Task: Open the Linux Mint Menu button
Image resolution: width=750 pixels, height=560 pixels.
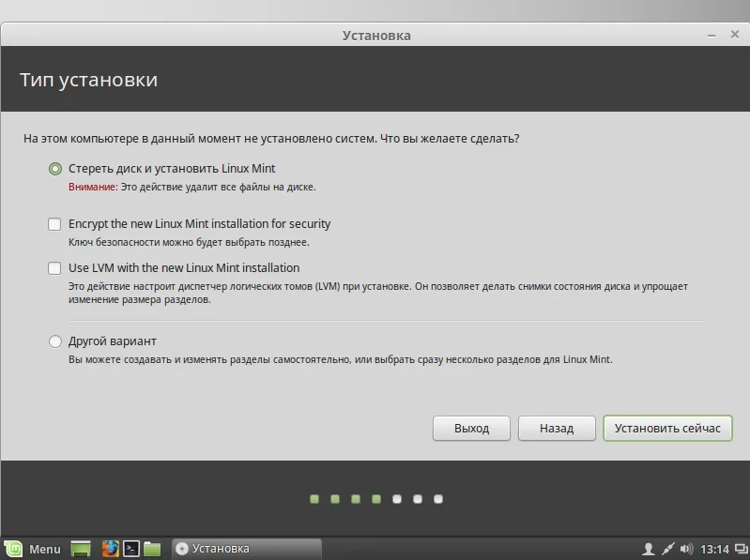Action: [x=33, y=549]
